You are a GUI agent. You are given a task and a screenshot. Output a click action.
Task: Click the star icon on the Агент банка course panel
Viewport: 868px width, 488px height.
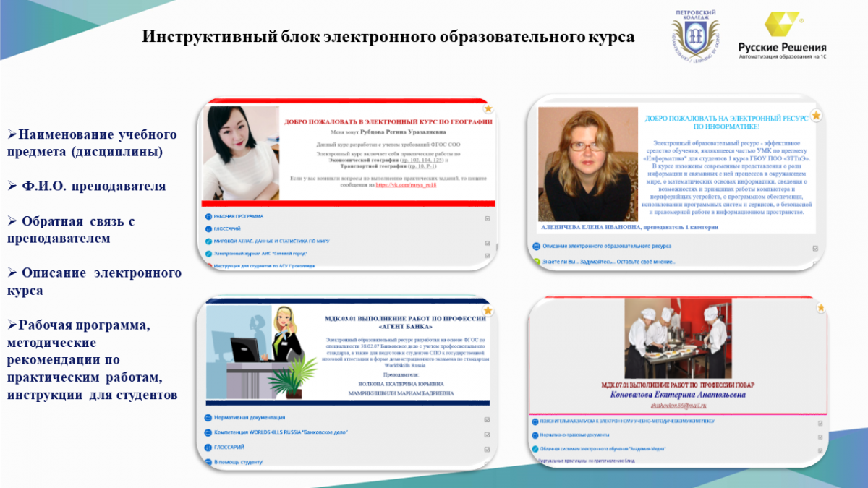click(488, 310)
